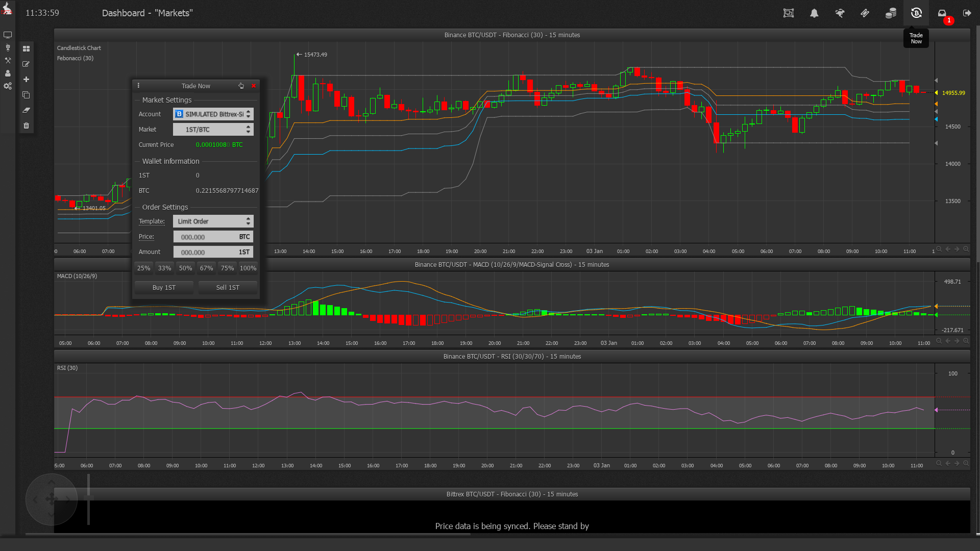Set amount to 33%
The width and height of the screenshot is (980, 551).
165,268
